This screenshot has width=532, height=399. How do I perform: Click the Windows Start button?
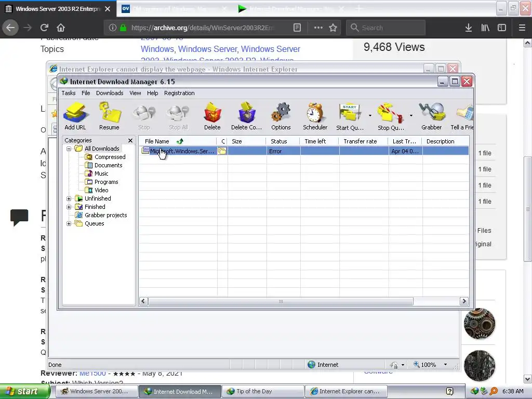pos(24,391)
